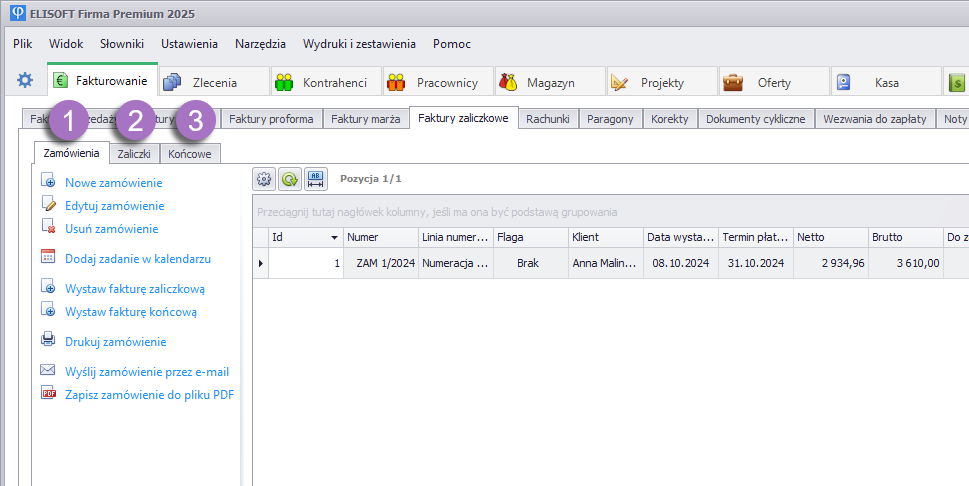The width and height of the screenshot is (969, 486).
Task: Click the PDF icon in left panel
Action: click(48, 394)
